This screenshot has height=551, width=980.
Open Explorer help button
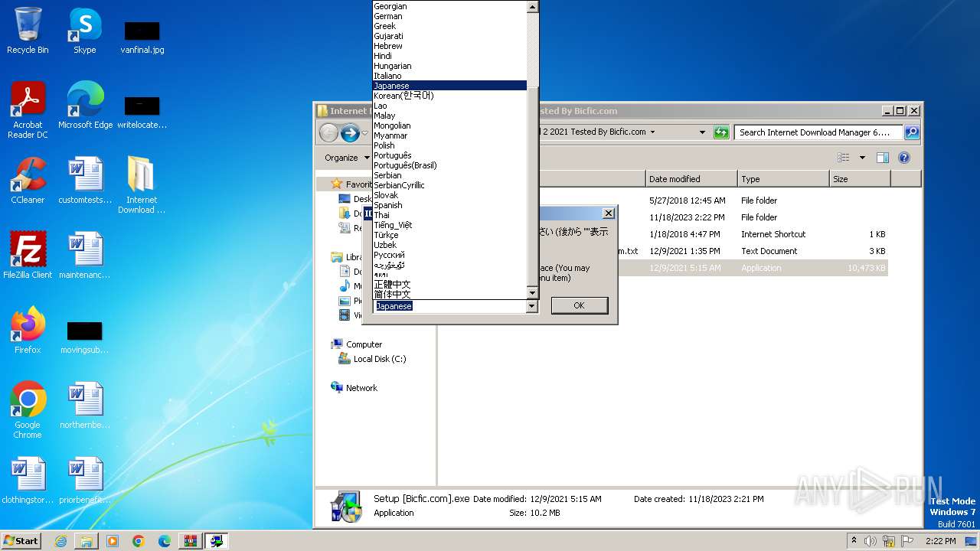903,158
